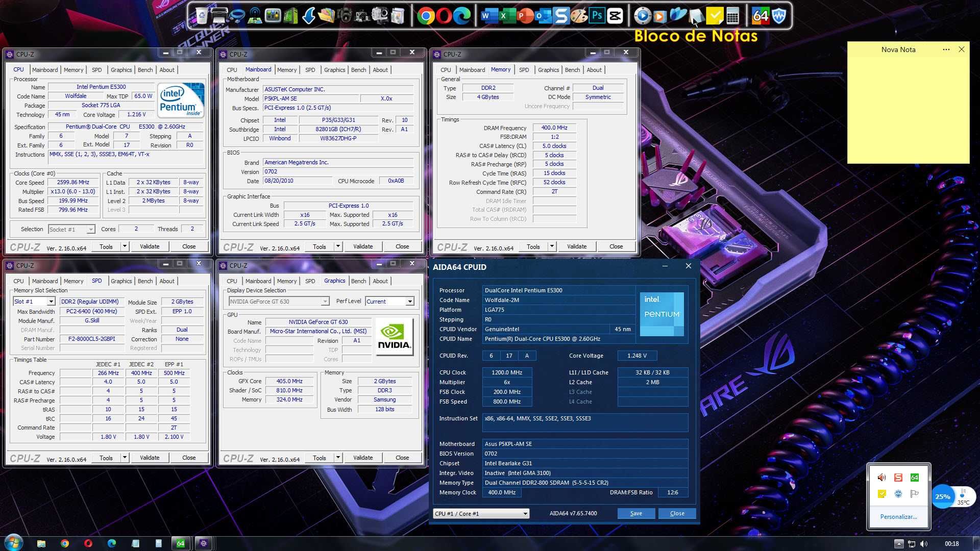Show hidden tray icons arrow

899,544
